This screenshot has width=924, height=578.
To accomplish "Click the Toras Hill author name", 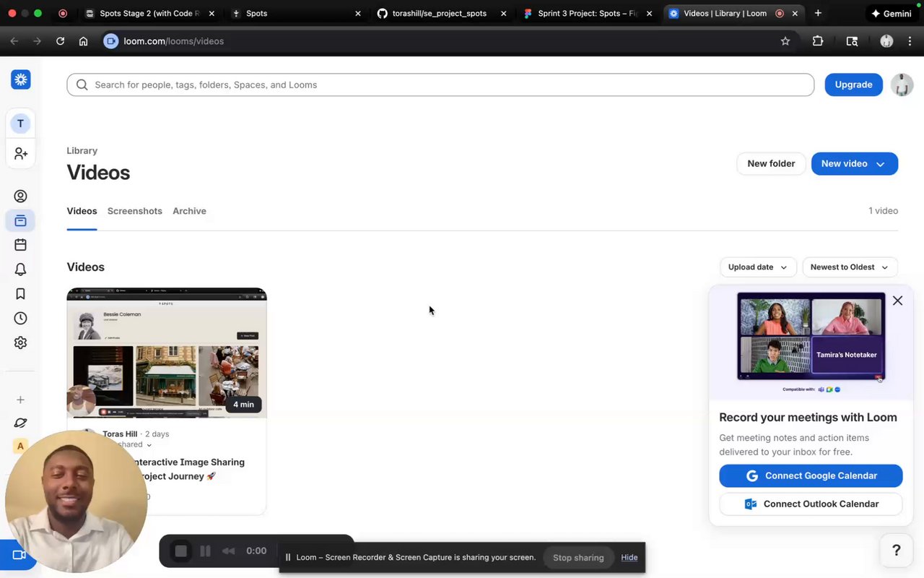I will click(x=120, y=434).
